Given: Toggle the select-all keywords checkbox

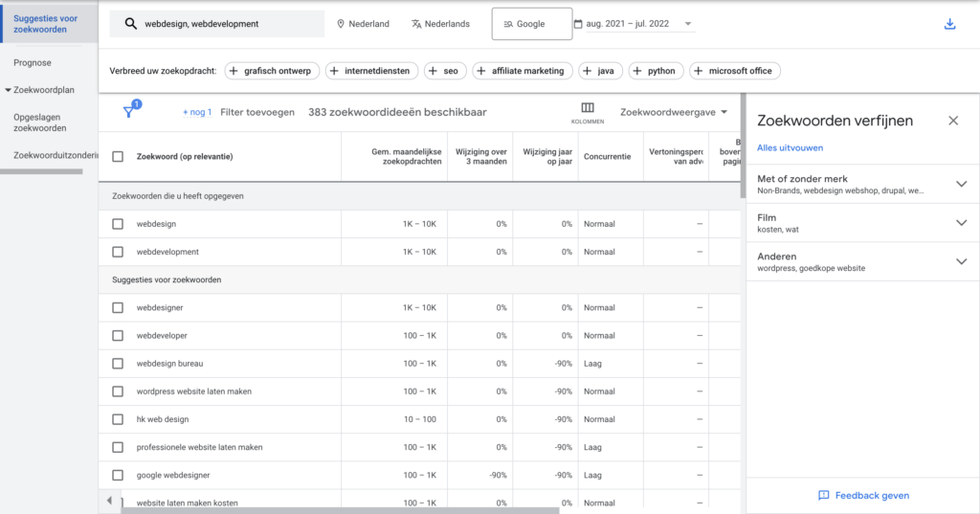Looking at the screenshot, I should (118, 156).
